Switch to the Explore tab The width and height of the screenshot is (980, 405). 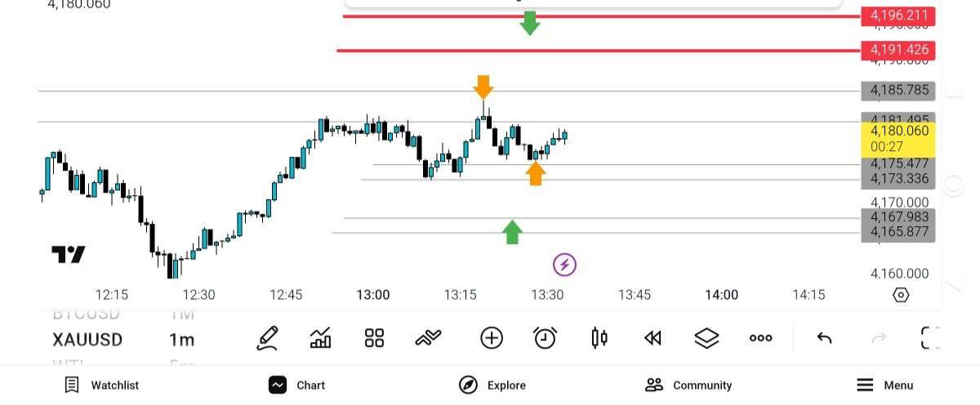pyautogui.click(x=492, y=385)
